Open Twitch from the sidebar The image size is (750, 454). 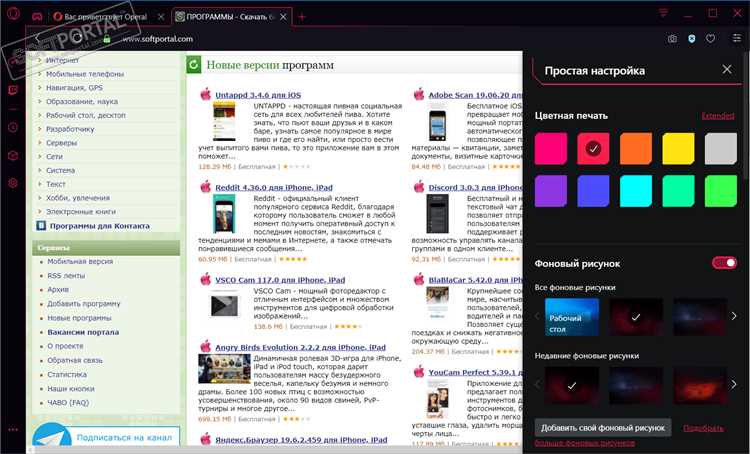pyautogui.click(x=13, y=88)
